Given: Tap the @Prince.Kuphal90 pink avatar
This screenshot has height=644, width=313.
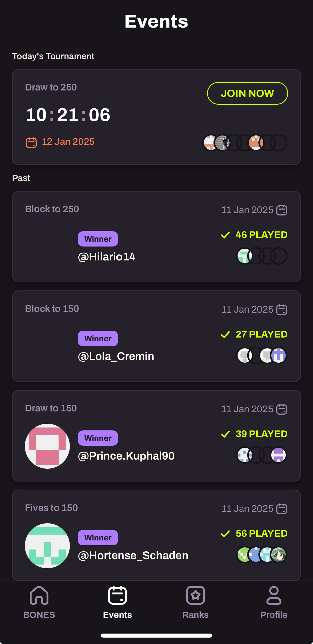Looking at the screenshot, I should (47, 446).
